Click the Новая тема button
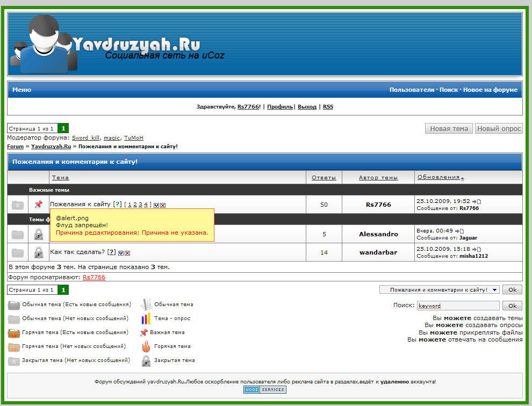The image size is (532, 406). pos(449,128)
